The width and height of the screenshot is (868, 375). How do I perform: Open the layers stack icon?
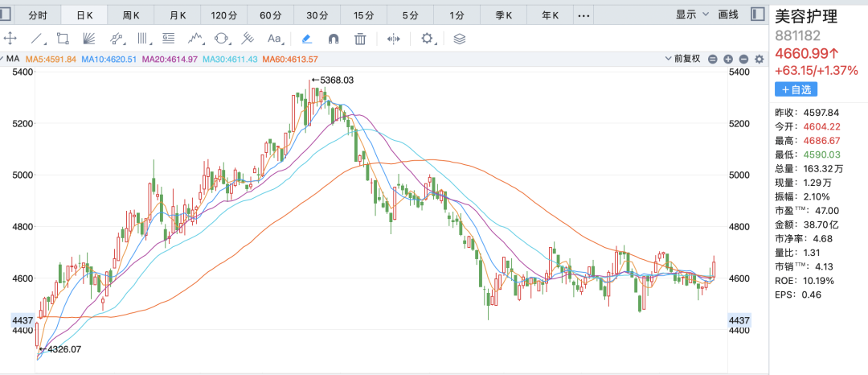point(459,38)
